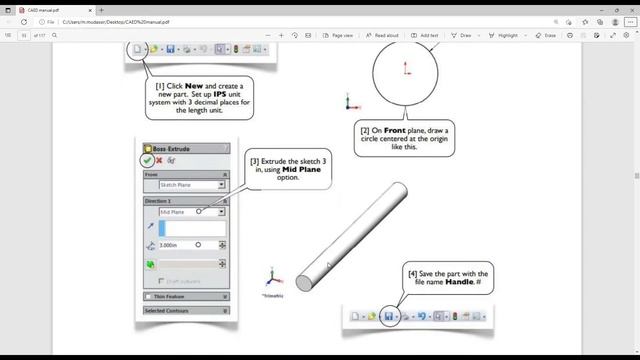Click the depth value spinner arrows
The height and width of the screenshot is (360, 640).
[x=222, y=245]
